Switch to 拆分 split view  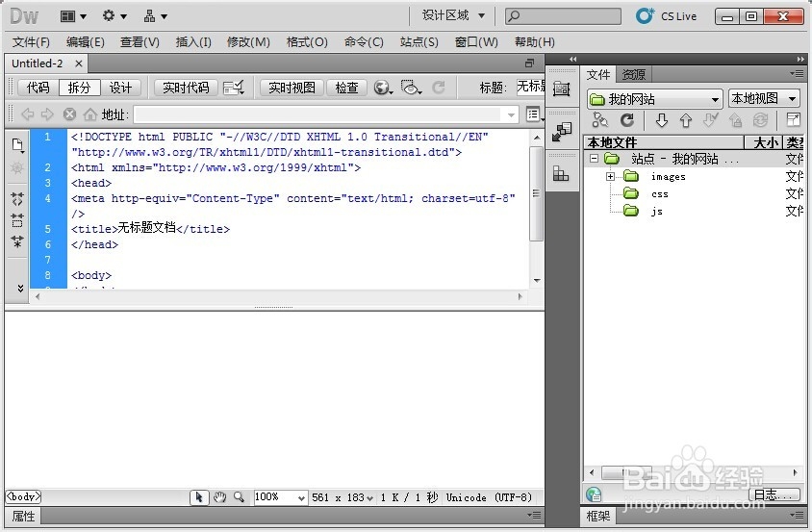tap(79, 88)
